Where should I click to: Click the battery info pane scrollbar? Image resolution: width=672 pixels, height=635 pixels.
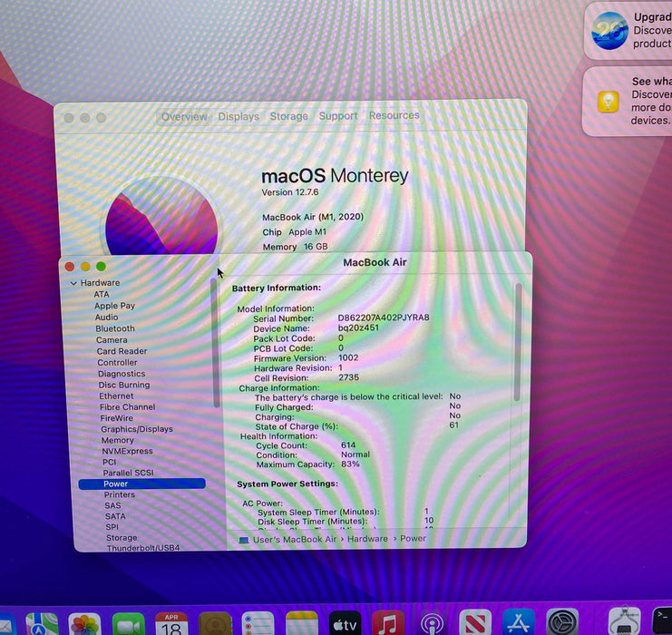[518, 342]
